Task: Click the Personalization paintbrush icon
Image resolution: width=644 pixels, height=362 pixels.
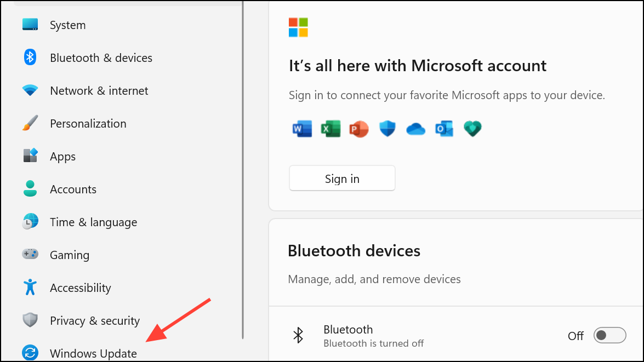Action: pyautogui.click(x=30, y=123)
